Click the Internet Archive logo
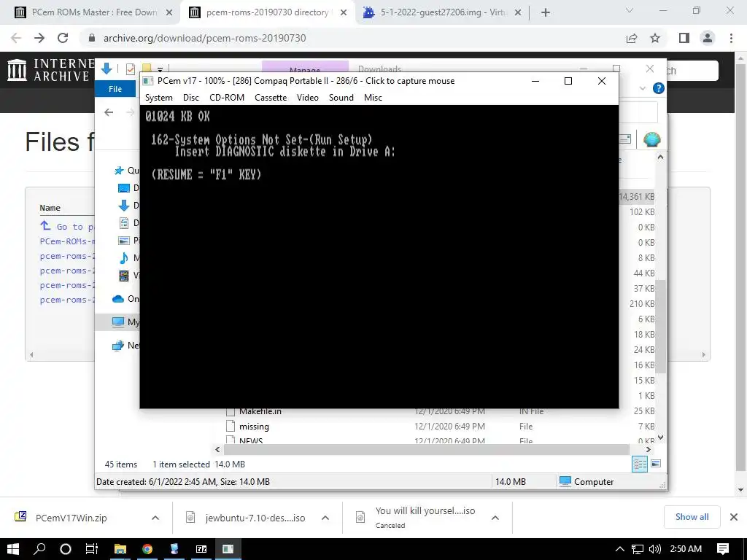 pos(50,70)
